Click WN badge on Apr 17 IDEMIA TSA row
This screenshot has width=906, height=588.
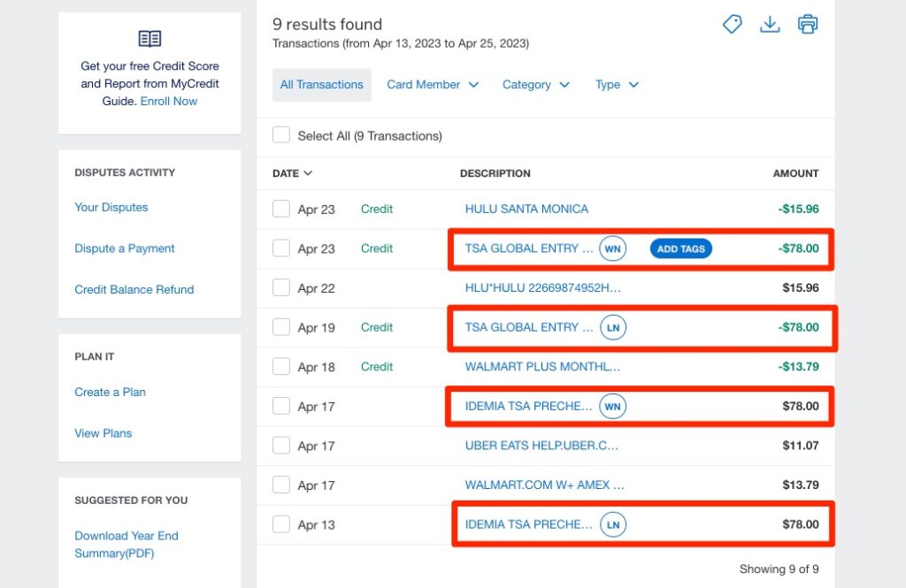[612, 407]
